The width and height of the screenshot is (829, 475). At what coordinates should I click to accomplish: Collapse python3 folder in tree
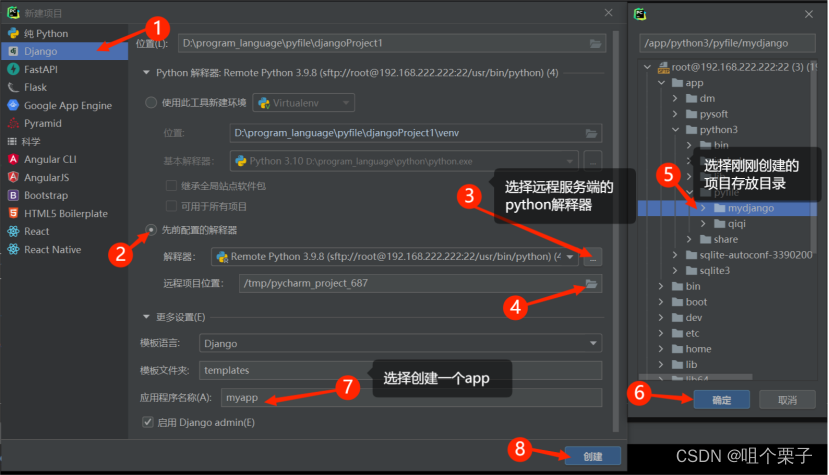click(x=675, y=130)
